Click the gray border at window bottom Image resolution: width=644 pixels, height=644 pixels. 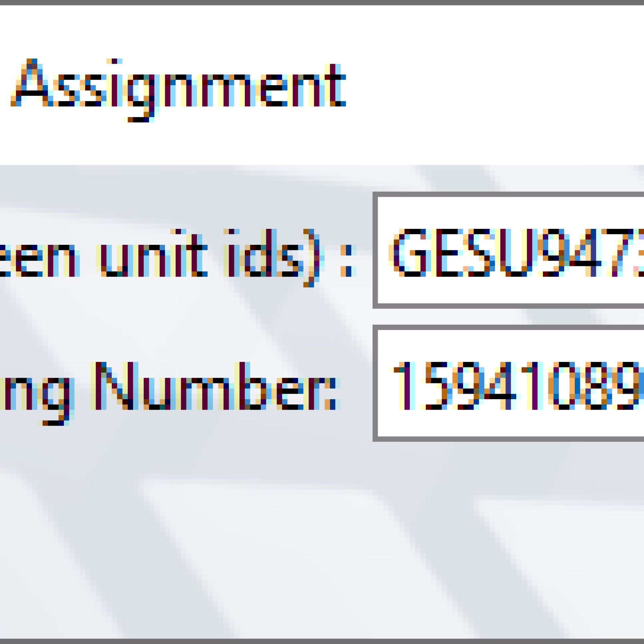[x=322, y=641]
